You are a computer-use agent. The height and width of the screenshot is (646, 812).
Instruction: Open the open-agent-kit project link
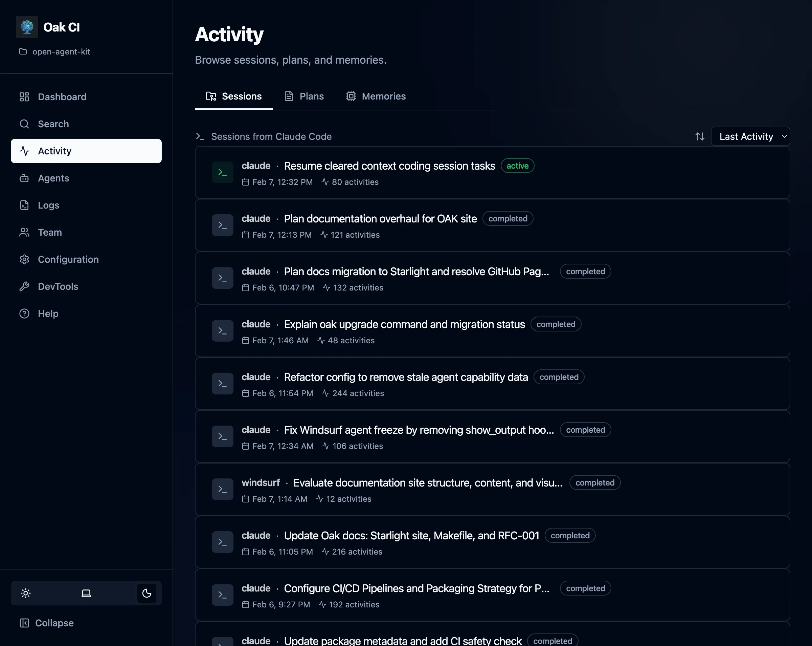tap(61, 52)
